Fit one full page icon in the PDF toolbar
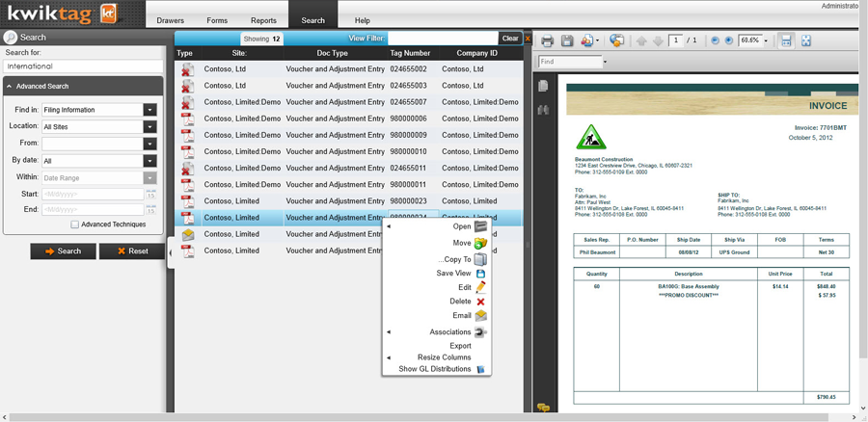This screenshot has height=422, width=868. tap(806, 40)
